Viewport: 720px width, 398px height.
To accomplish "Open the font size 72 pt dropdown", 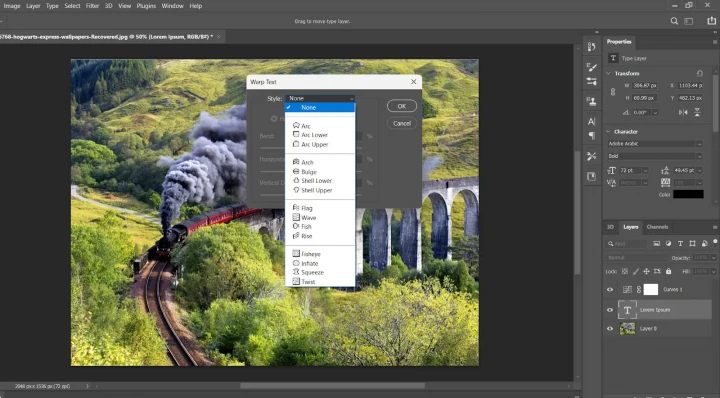I will (x=645, y=170).
